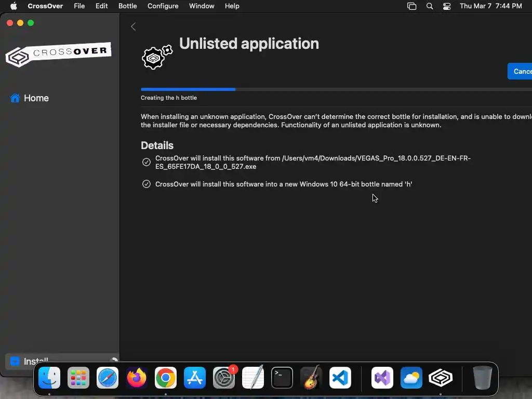Click the 'Unlisted application' title
The width and height of the screenshot is (532, 399).
pos(249,44)
